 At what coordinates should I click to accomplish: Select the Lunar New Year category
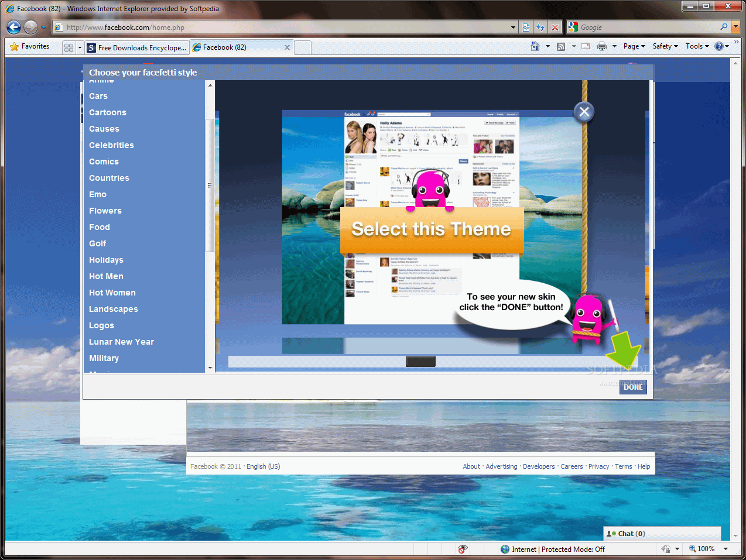(x=121, y=342)
